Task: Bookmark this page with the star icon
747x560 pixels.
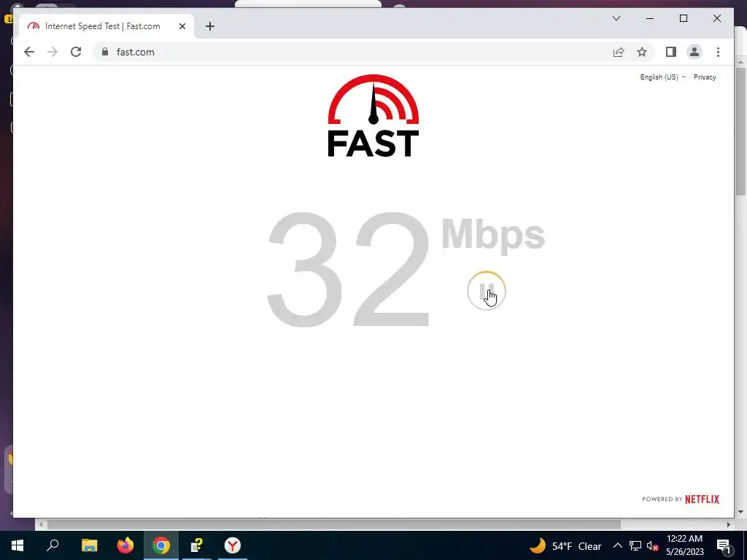Action: 642,52
